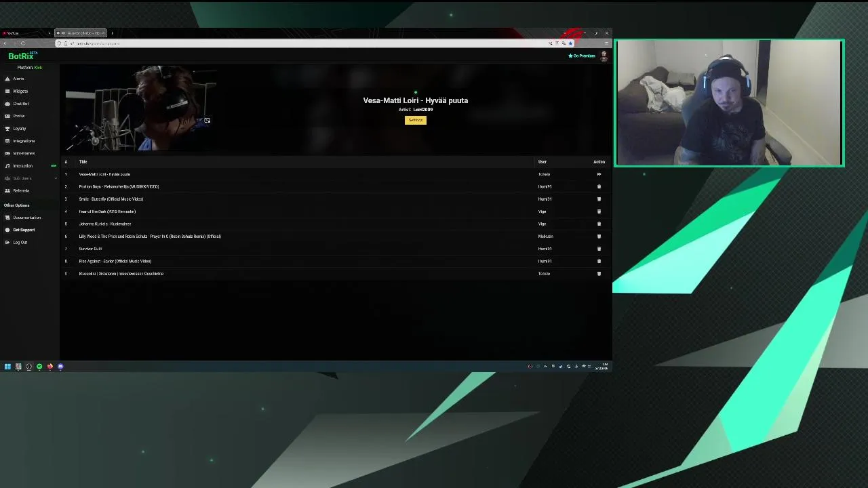Delete the Rise Against - Savior song

599,261
